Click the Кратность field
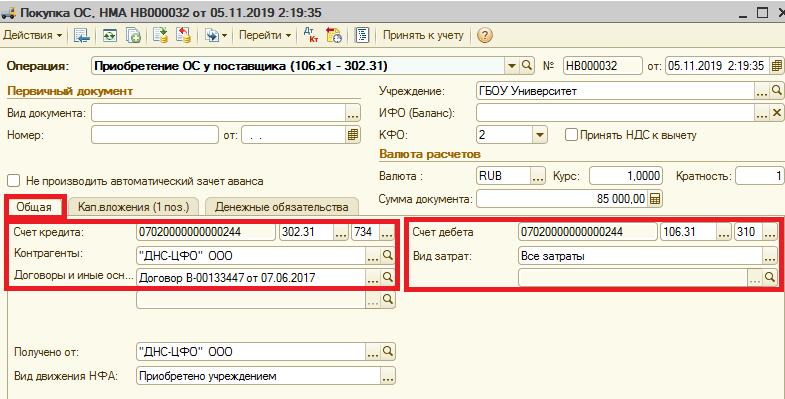The width and height of the screenshot is (785, 399). [759, 176]
